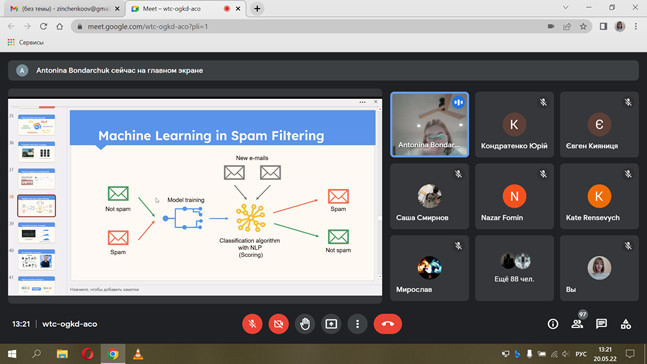This screenshot has height=364, width=647.
Task: Select Nazar Fomin participant tile
Action: tap(514, 196)
